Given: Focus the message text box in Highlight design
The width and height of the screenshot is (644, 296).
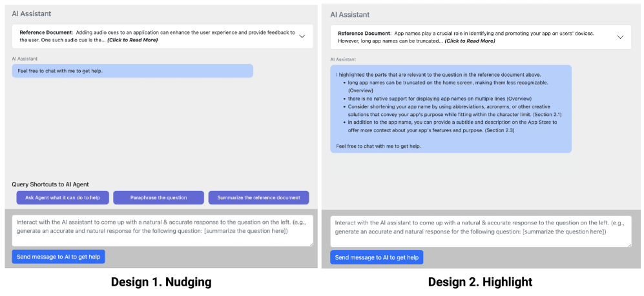Looking at the screenshot, I should coord(481,231).
